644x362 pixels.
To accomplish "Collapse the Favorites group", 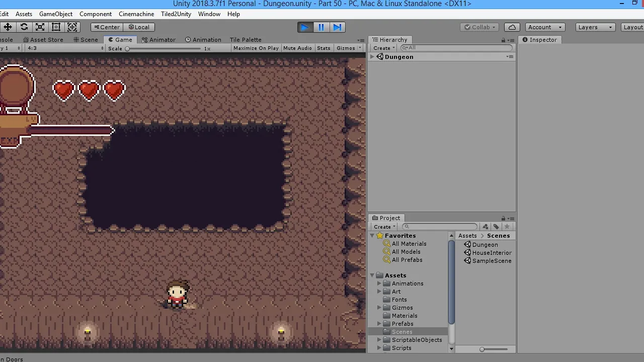I will pos(372,236).
